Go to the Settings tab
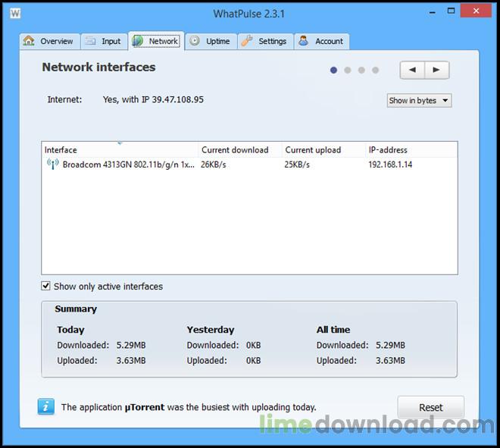 [264, 41]
